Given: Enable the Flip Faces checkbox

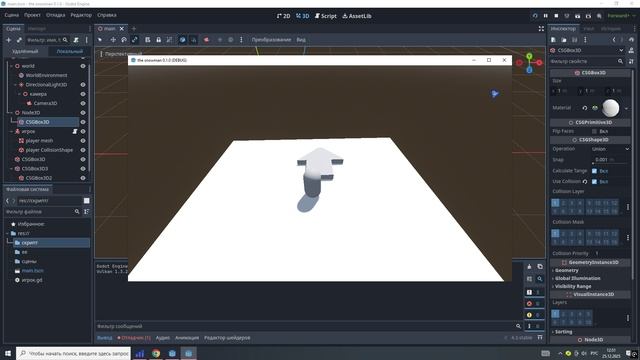Looking at the screenshot, I should (594, 131).
